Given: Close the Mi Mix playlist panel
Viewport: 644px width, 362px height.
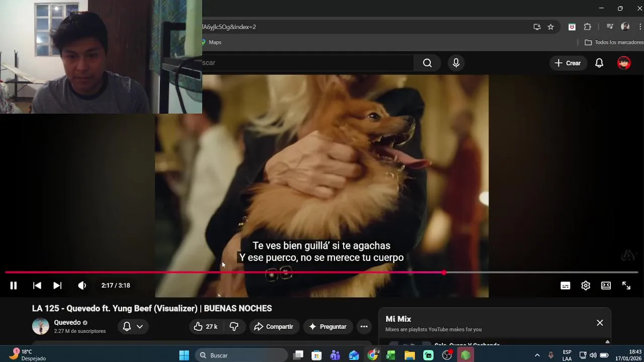Looking at the screenshot, I should [x=600, y=323].
